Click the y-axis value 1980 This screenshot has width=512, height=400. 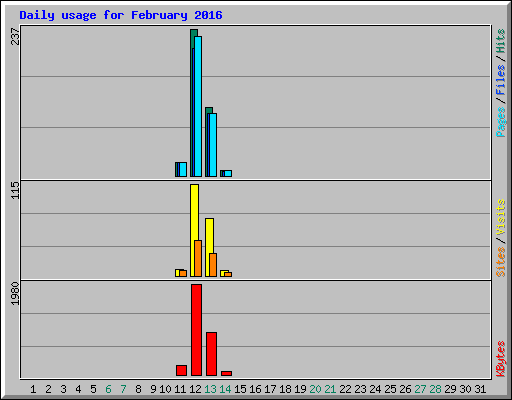[15, 294]
